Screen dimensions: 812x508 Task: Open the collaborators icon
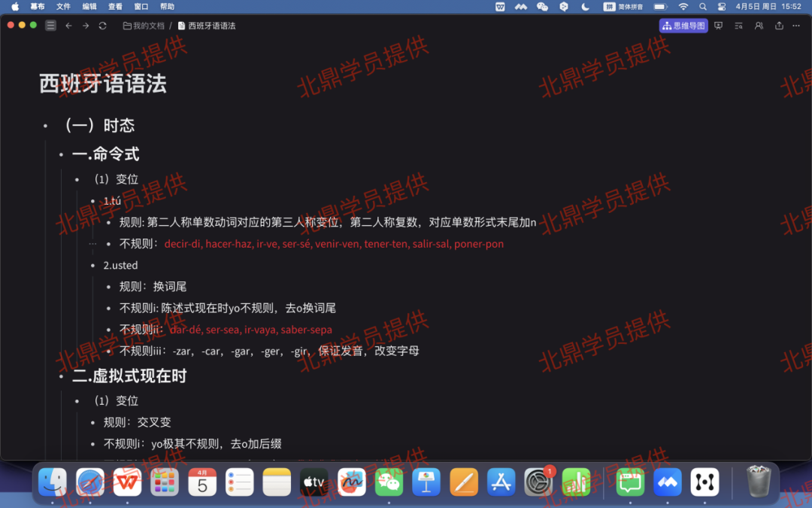coord(759,26)
